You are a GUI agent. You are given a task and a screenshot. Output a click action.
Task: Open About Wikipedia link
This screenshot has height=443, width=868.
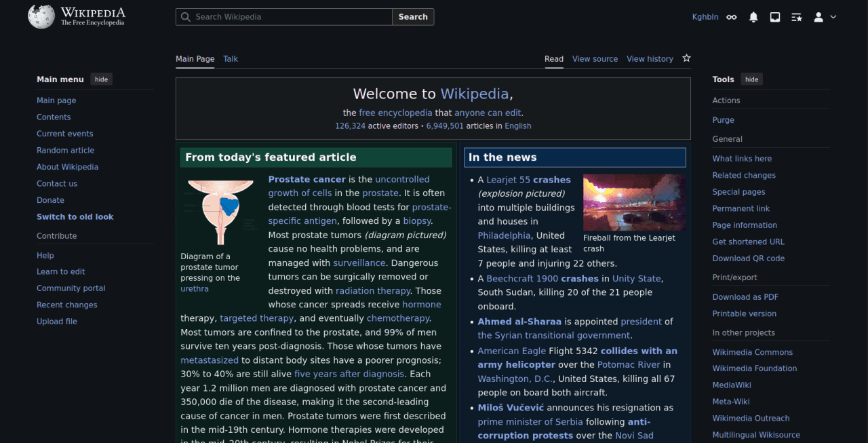67,167
